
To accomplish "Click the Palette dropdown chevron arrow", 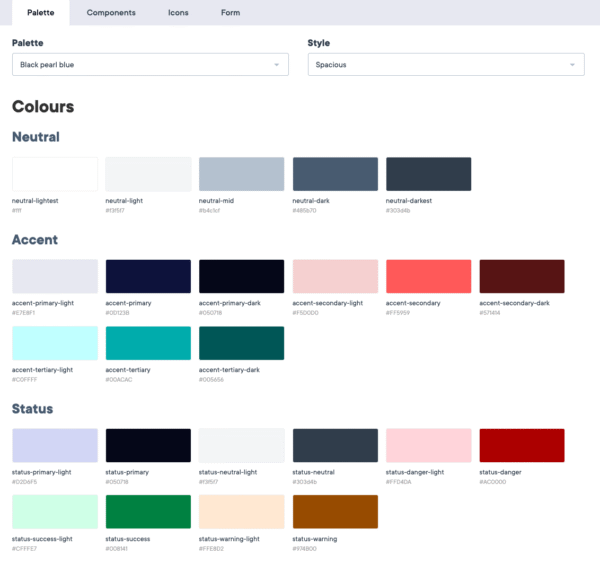I will point(276,65).
